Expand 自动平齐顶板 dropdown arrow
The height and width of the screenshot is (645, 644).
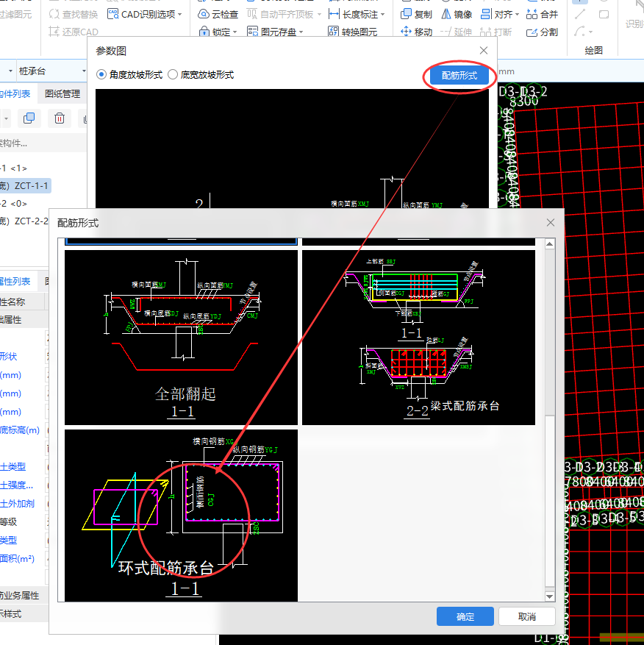(x=319, y=15)
